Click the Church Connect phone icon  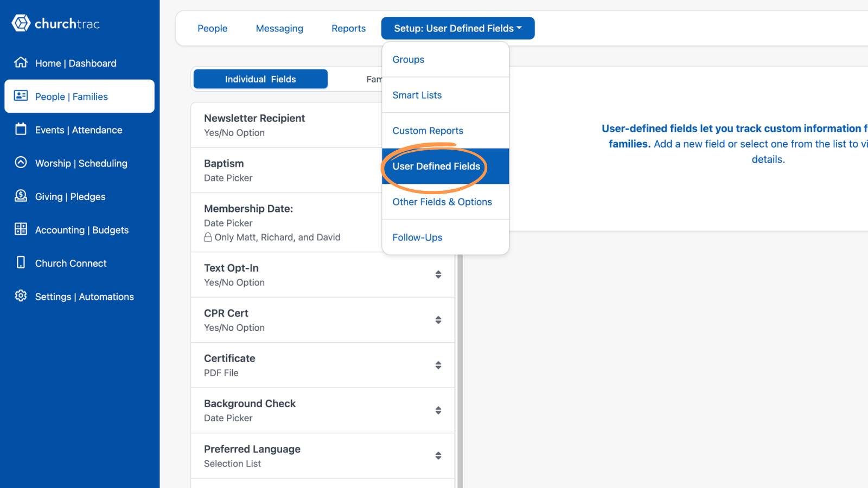click(21, 262)
